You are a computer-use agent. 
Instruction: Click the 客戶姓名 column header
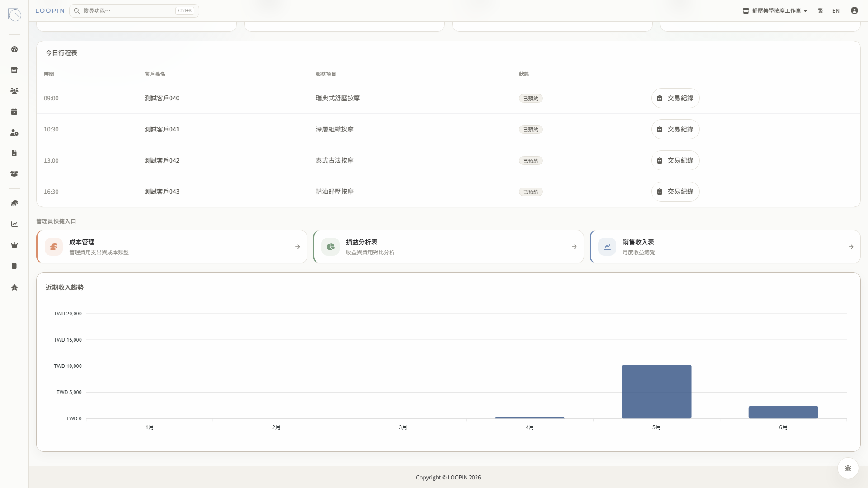(155, 74)
